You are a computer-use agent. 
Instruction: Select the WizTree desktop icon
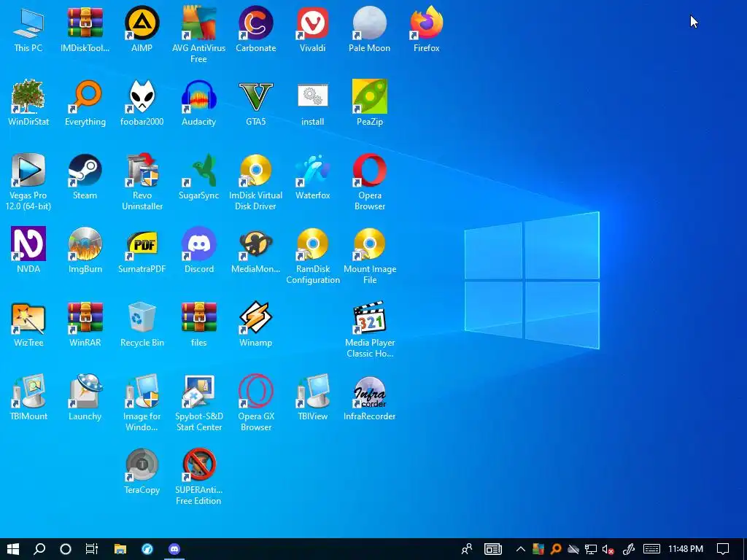28,324
